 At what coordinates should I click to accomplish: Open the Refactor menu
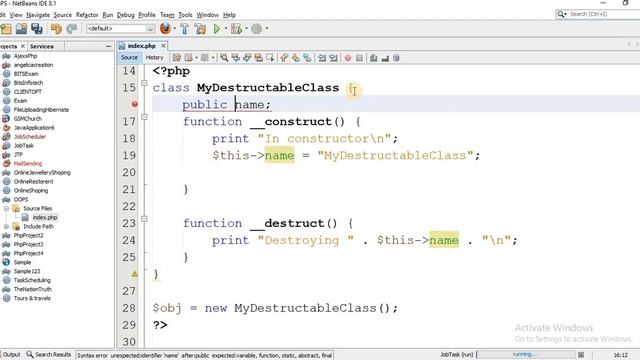[87, 15]
